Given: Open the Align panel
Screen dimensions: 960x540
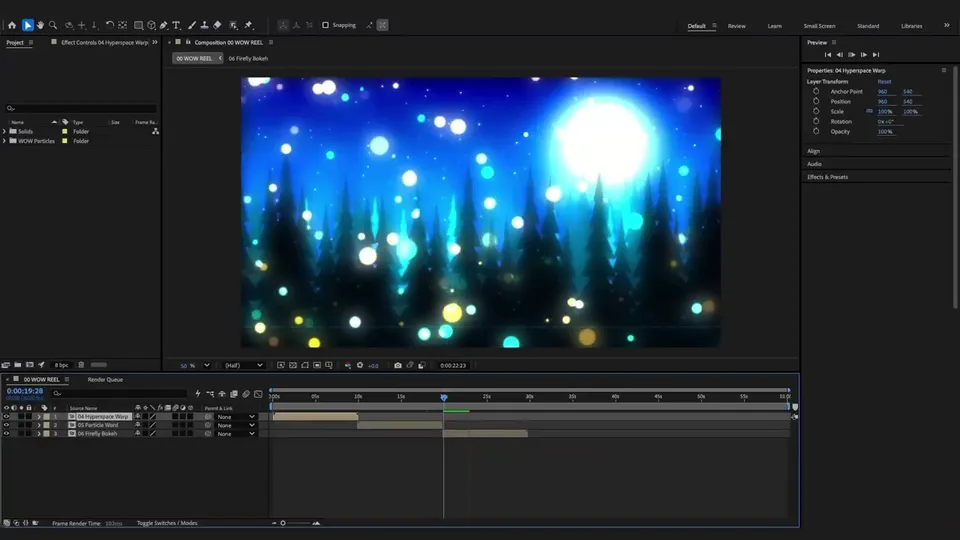Looking at the screenshot, I should coord(813,151).
